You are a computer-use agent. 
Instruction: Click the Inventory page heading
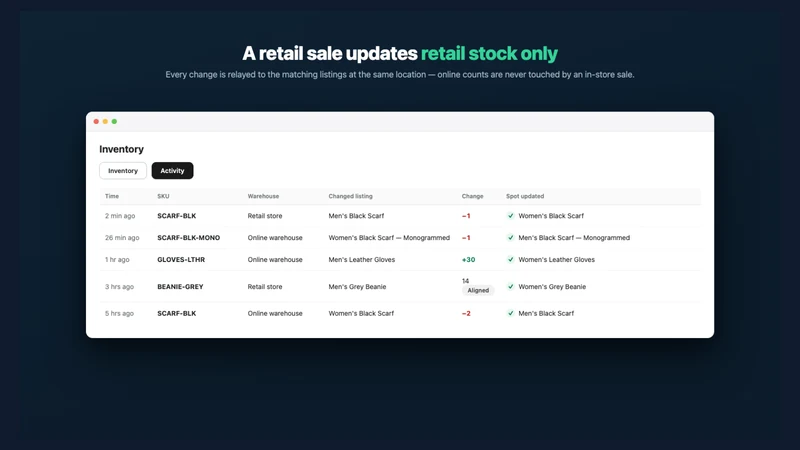(x=121, y=149)
